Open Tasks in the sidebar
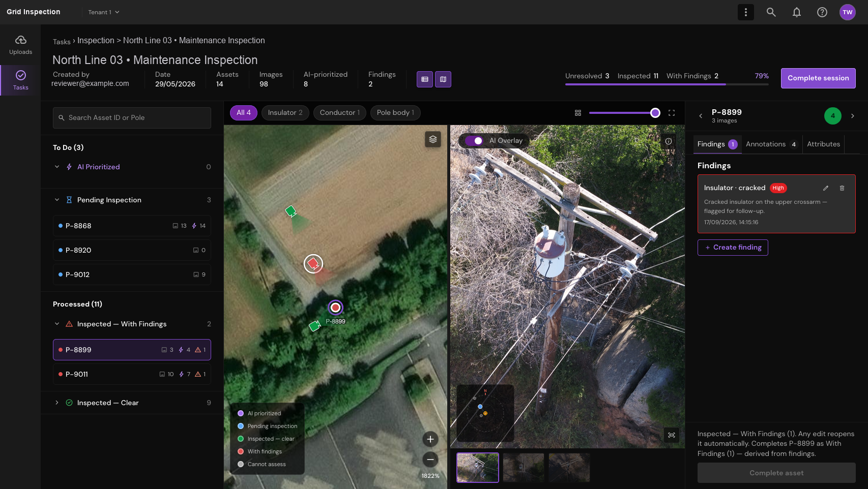 [20, 80]
